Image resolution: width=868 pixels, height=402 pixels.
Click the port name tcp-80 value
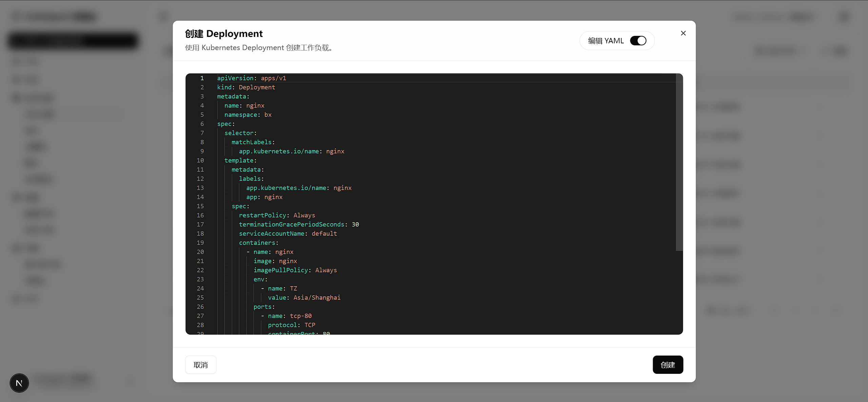point(300,316)
